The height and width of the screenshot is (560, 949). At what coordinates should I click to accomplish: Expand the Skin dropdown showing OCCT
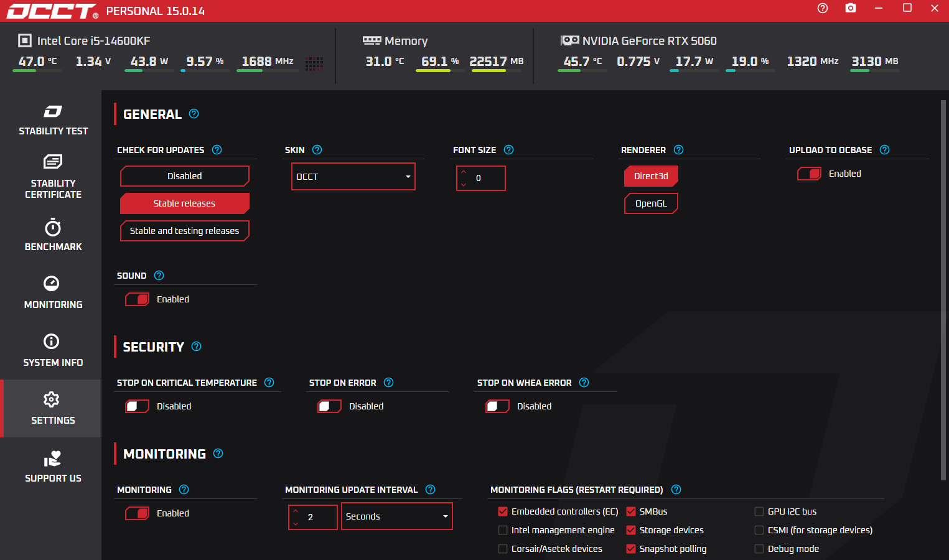coord(353,177)
